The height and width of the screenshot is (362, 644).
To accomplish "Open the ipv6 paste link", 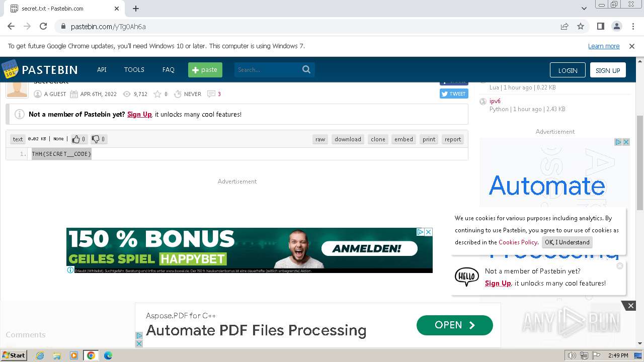I will click(495, 101).
